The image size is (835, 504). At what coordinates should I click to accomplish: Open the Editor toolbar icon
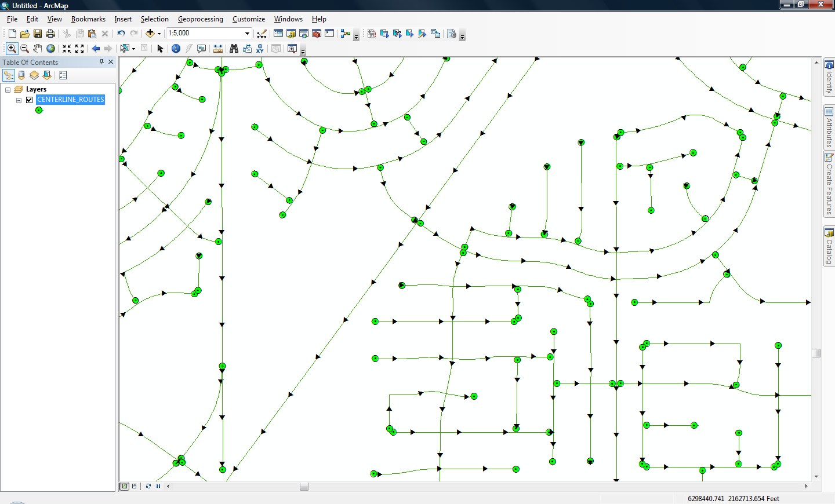[x=262, y=34]
